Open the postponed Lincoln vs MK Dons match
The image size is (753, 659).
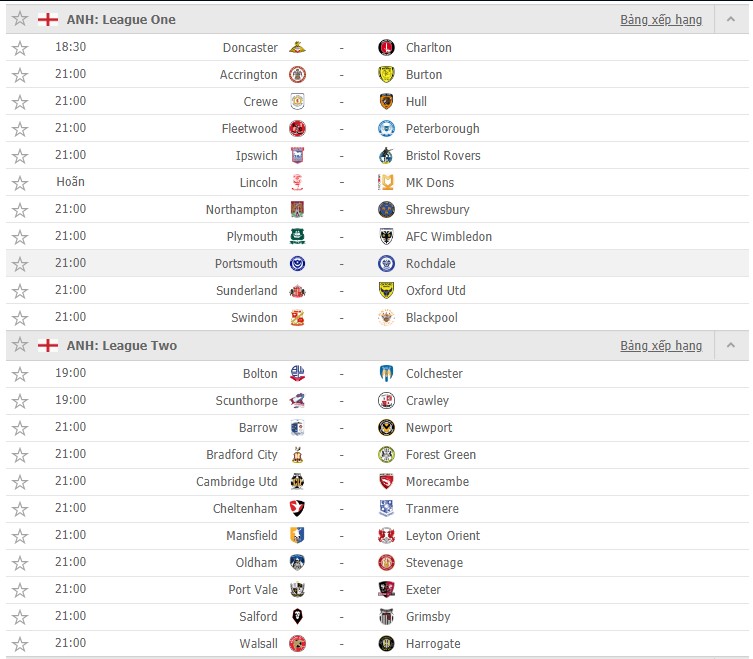377,183
